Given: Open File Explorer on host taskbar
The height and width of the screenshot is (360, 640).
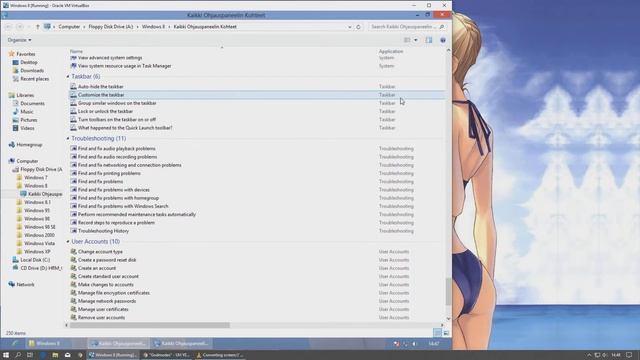Looking at the screenshot, I should pos(55,355).
